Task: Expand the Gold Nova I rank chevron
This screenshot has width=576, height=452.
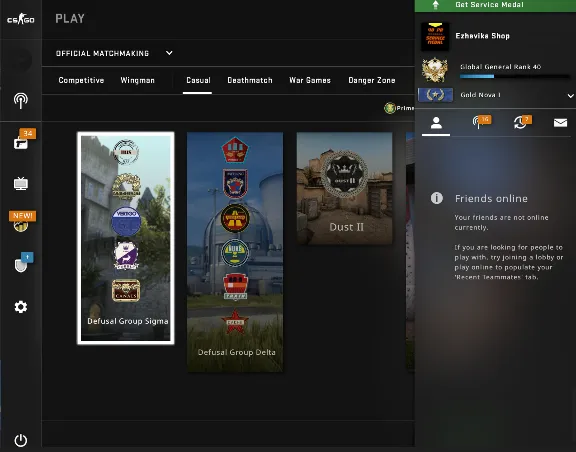Action: point(570,96)
